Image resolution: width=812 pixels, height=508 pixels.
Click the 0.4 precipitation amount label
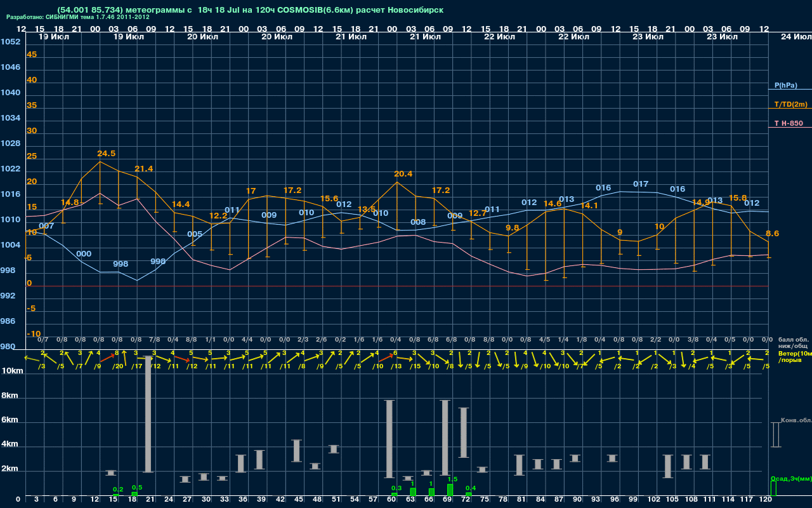point(470,488)
